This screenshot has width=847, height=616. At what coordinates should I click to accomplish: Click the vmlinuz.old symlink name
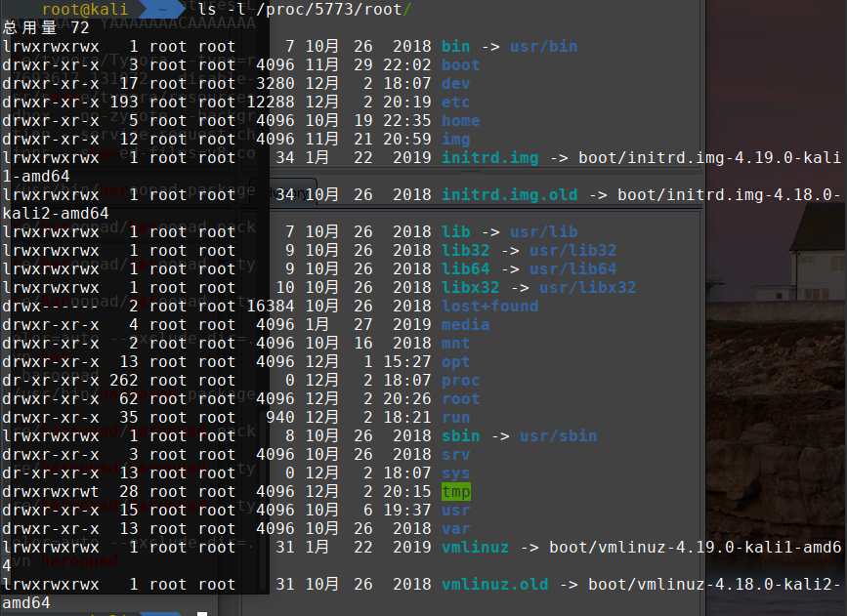pos(494,584)
